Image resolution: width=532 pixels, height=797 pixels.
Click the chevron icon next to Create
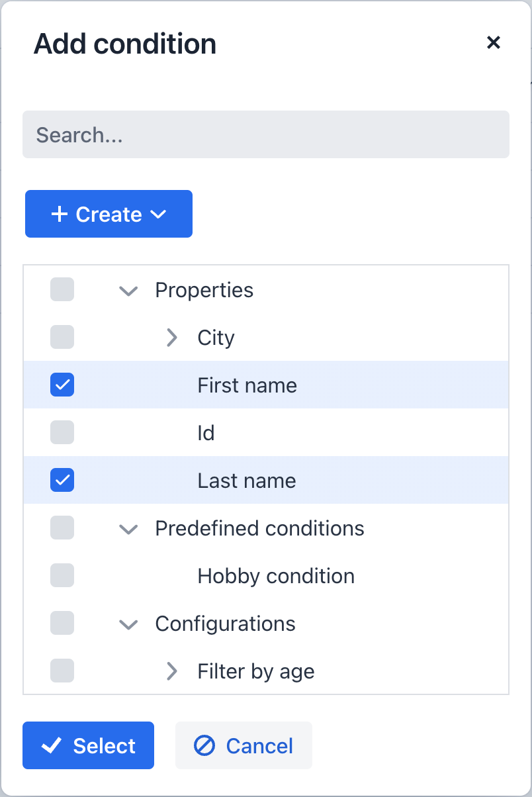(x=158, y=214)
